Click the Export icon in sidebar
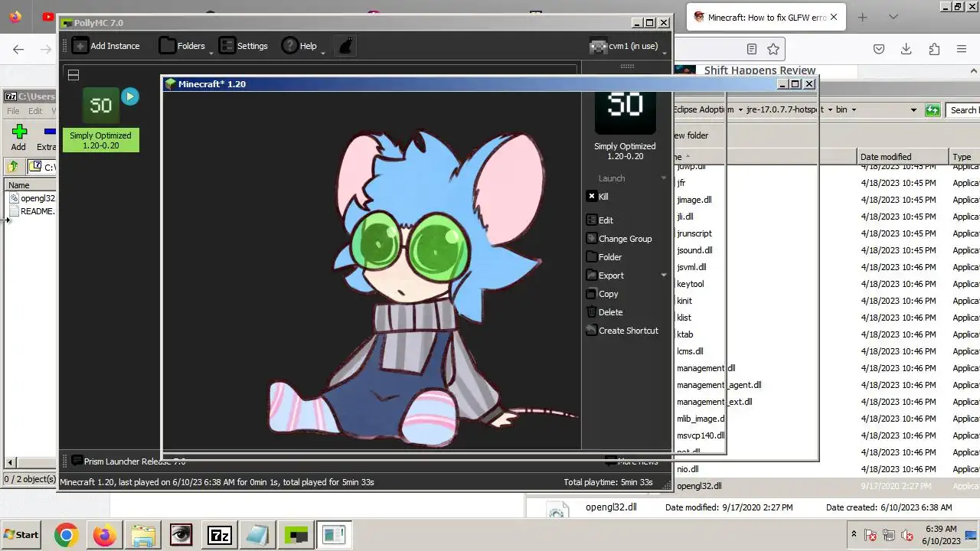Image resolution: width=980 pixels, height=551 pixels. (x=591, y=275)
